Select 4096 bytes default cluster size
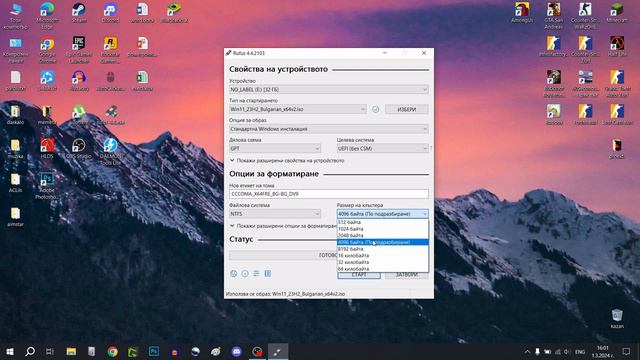Image resolution: width=640 pixels, height=360 pixels. click(382, 242)
